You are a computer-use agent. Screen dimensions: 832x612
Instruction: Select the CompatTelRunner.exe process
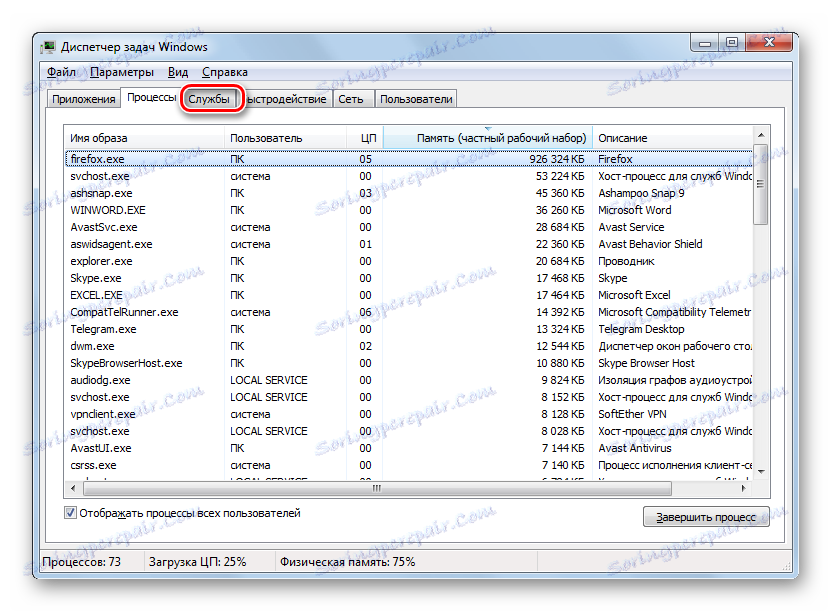tap(409, 312)
